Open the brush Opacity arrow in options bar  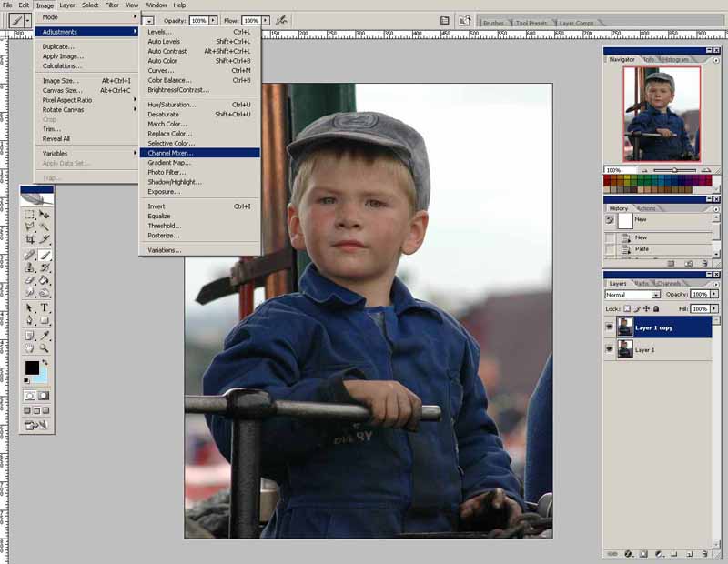click(x=213, y=20)
